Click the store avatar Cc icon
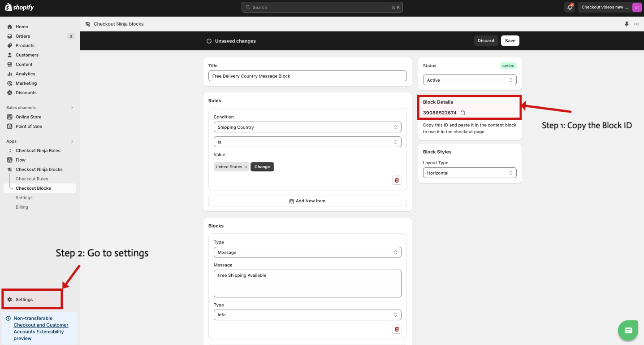This screenshot has height=345, width=644. (636, 7)
